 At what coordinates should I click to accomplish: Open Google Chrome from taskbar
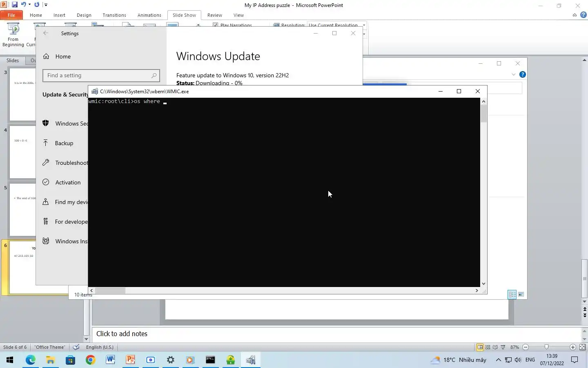click(x=90, y=360)
